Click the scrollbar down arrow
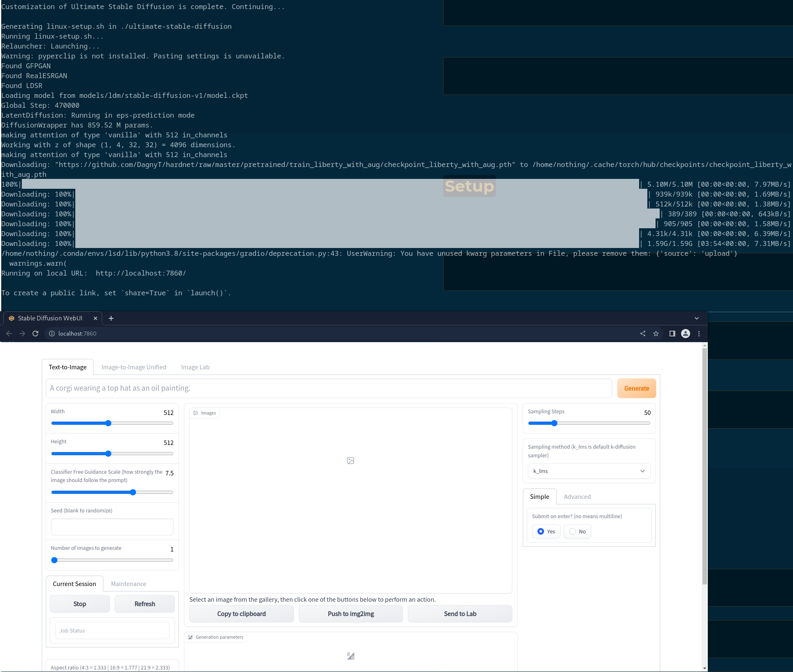The height and width of the screenshot is (672, 793). point(705,668)
